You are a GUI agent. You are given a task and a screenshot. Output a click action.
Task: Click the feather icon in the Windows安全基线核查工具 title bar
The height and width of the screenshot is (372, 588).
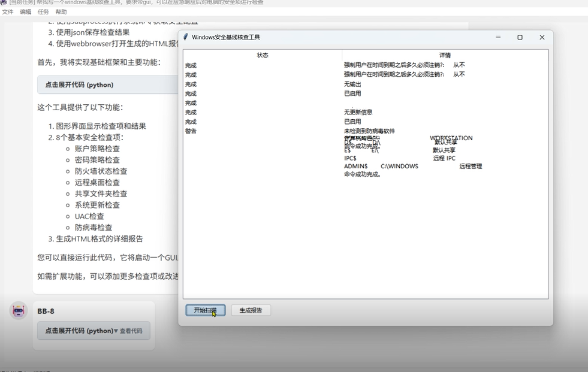coord(185,37)
